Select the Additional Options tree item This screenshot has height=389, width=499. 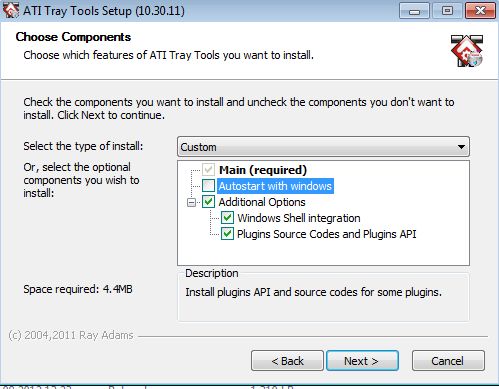point(262,202)
